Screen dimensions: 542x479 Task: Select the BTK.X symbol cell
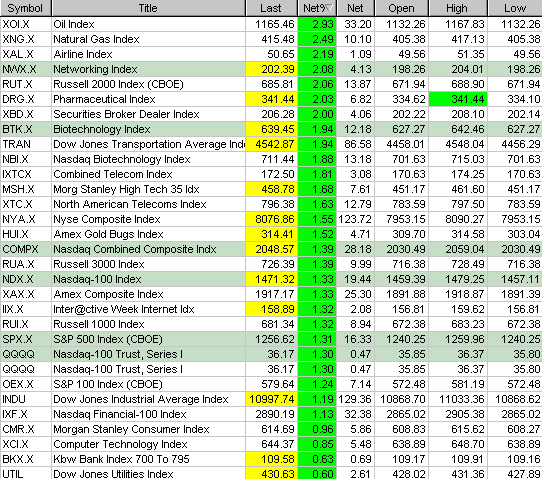click(x=26, y=129)
